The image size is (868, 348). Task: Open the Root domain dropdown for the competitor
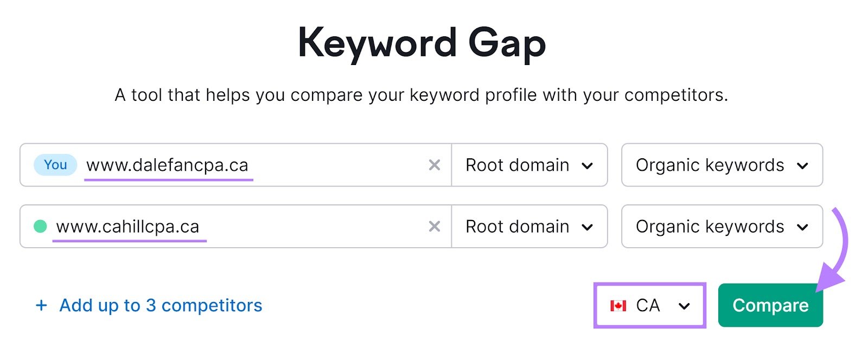(529, 226)
